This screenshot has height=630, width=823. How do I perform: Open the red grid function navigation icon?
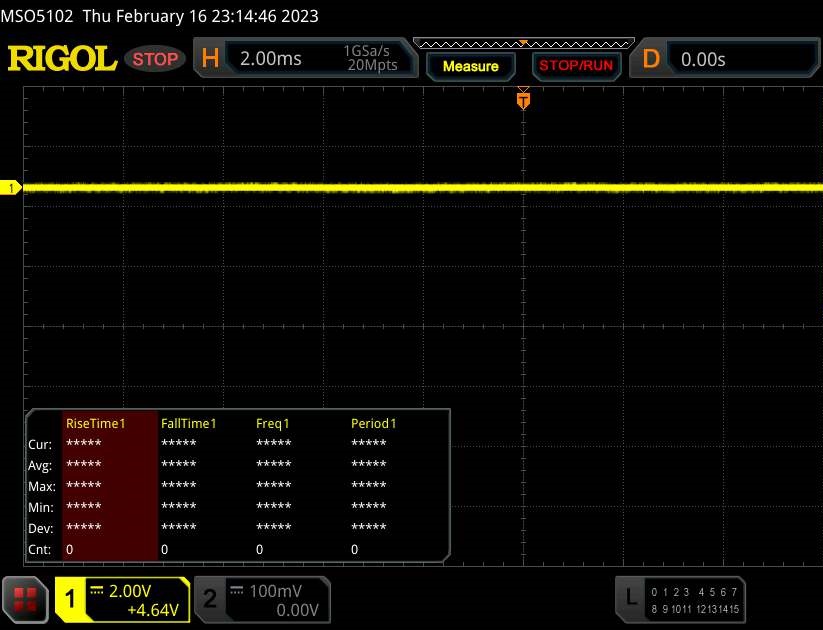pos(25,600)
